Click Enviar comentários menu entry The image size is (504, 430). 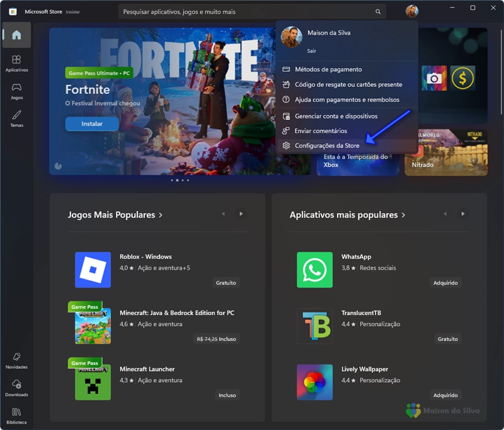tap(321, 131)
